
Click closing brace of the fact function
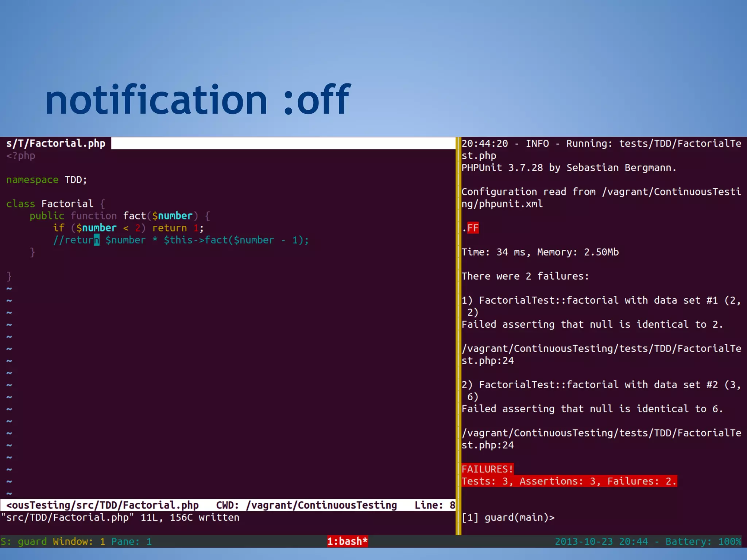(32, 252)
